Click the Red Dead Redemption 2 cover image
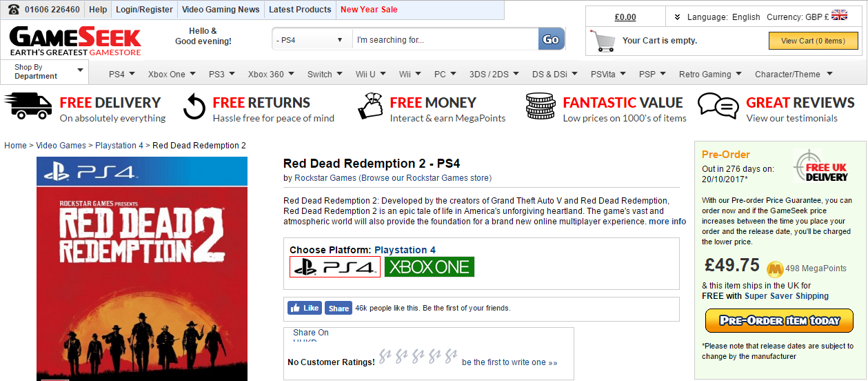The height and width of the screenshot is (381, 868). pos(141,269)
